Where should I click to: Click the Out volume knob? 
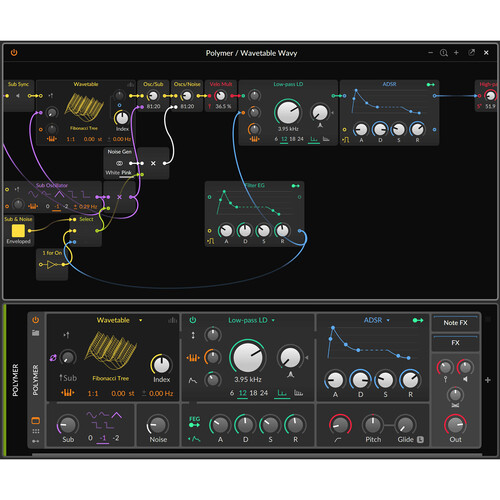[x=455, y=425]
